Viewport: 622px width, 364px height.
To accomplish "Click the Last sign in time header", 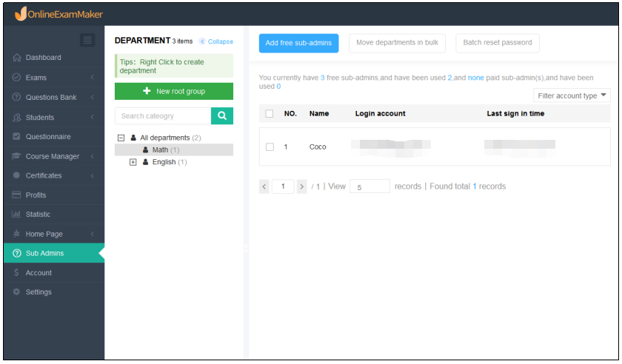I will click(515, 113).
